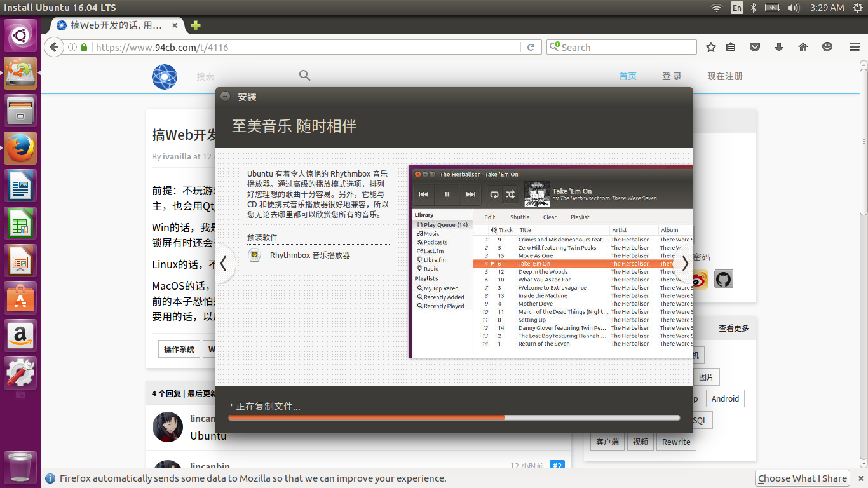Viewport: 868px width, 488px height.
Task: Show next installer slide with right arrow
Action: click(x=684, y=264)
